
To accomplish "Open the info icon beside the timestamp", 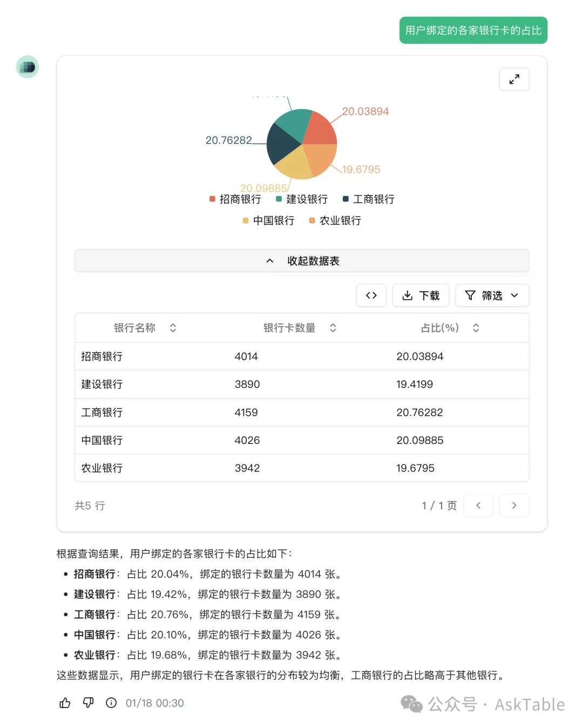I will pyautogui.click(x=111, y=703).
